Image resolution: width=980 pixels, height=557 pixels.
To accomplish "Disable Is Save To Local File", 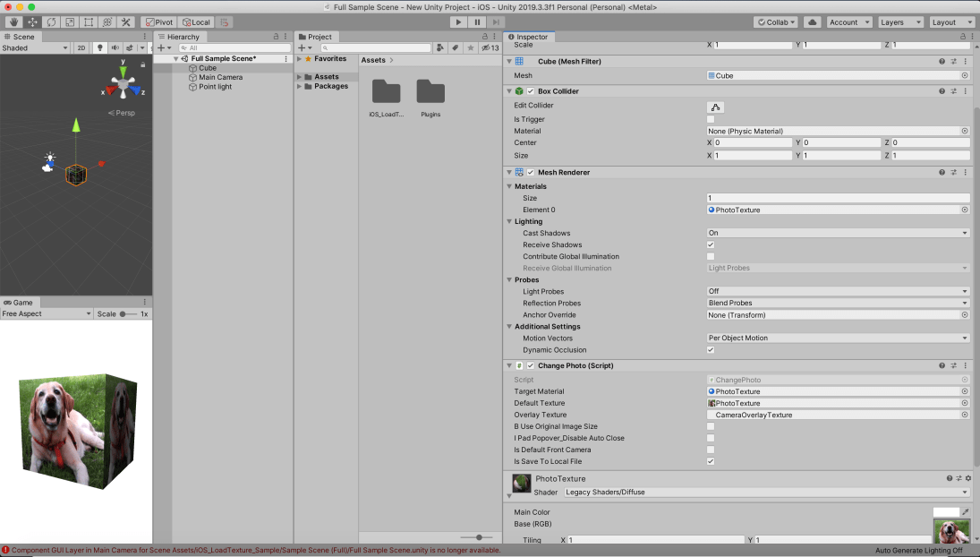I will point(710,461).
